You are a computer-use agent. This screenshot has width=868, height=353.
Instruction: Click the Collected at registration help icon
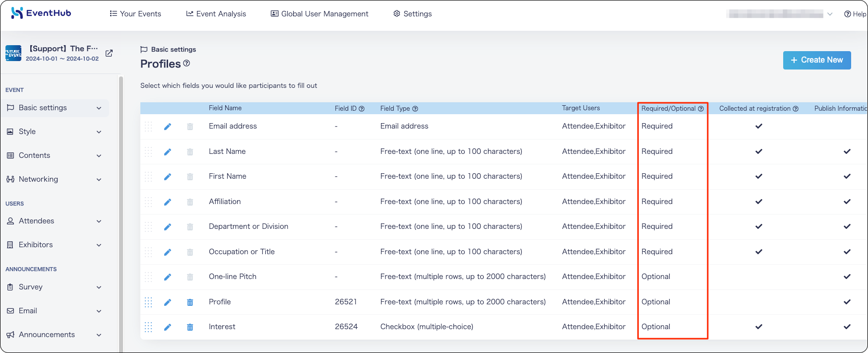point(796,109)
